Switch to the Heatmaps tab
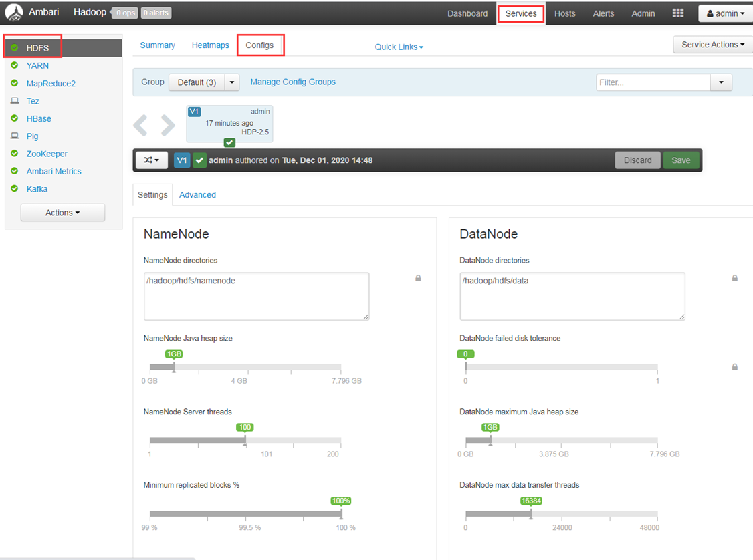This screenshot has width=753, height=560. pyautogui.click(x=211, y=45)
